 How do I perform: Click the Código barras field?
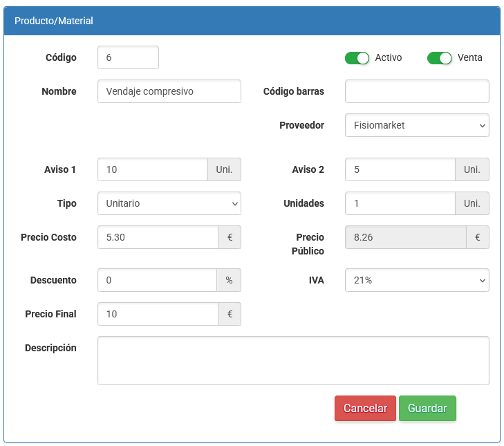pos(416,91)
